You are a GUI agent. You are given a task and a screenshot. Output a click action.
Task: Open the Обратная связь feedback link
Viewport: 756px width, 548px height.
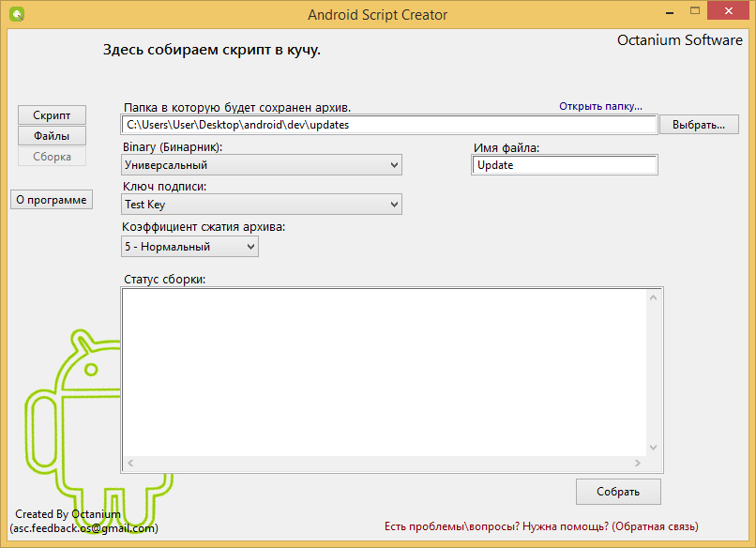tap(541, 526)
